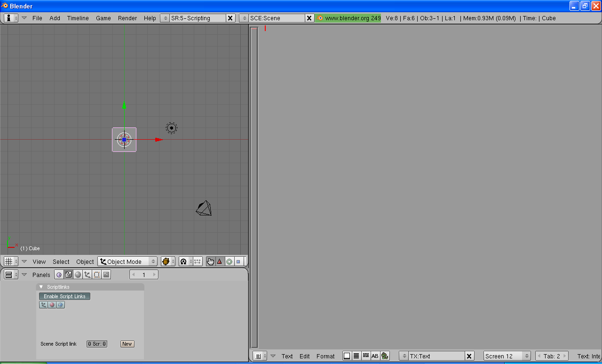Toggle the 3D manipulator hand icon
This screenshot has width=602, height=364.
coord(210,261)
